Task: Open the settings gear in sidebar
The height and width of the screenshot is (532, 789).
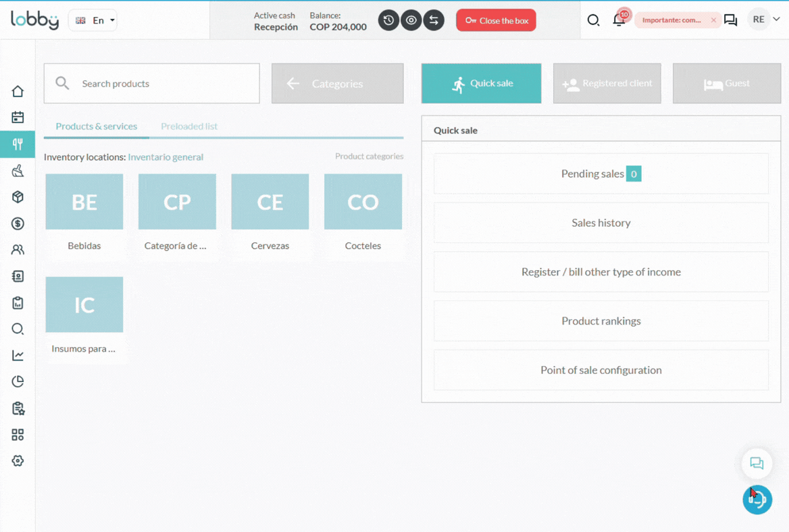Action: (x=18, y=460)
